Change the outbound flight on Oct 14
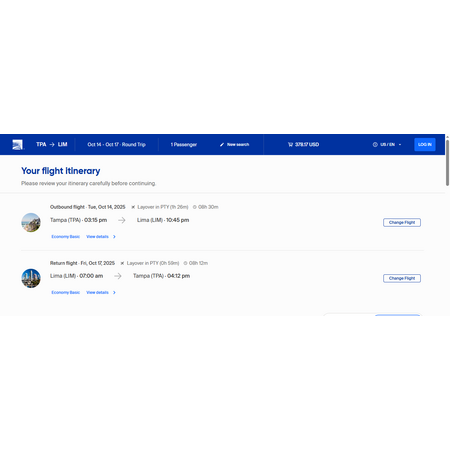The width and height of the screenshot is (450, 450). 402,222
